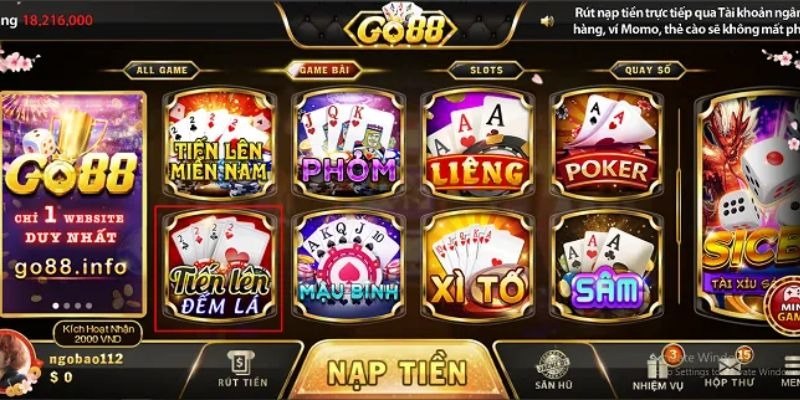800x400 pixels.
Task: Switch to the All Game tab
Action: coord(161,70)
